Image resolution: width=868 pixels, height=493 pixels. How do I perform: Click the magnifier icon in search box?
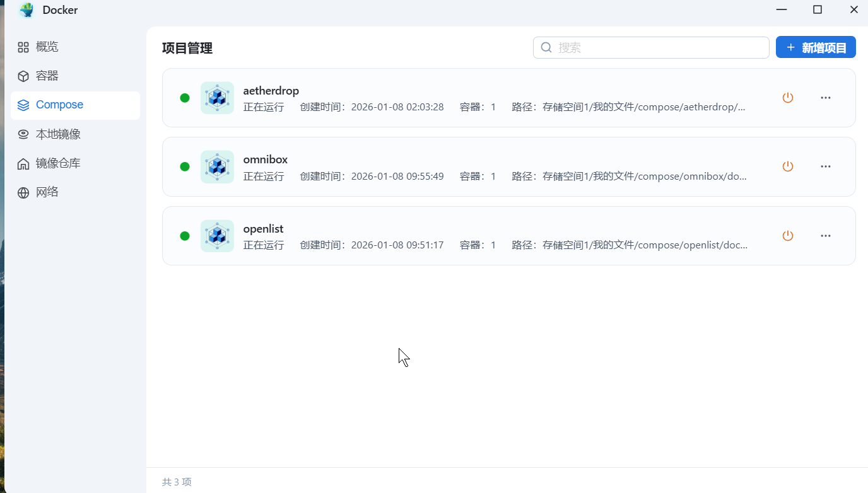point(547,47)
